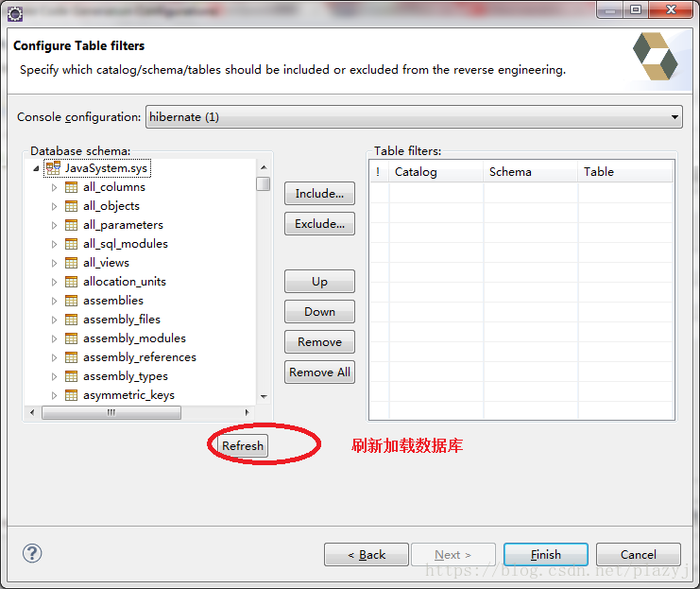The height and width of the screenshot is (589, 700).
Task: Collapse the JavaSystem.sys tree node
Action: 36,168
